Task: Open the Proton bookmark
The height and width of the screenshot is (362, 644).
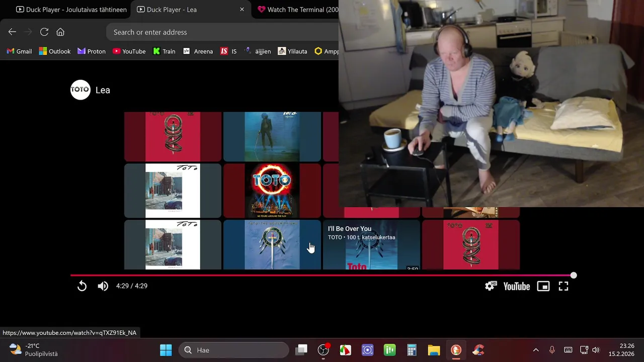Action: (x=92, y=51)
